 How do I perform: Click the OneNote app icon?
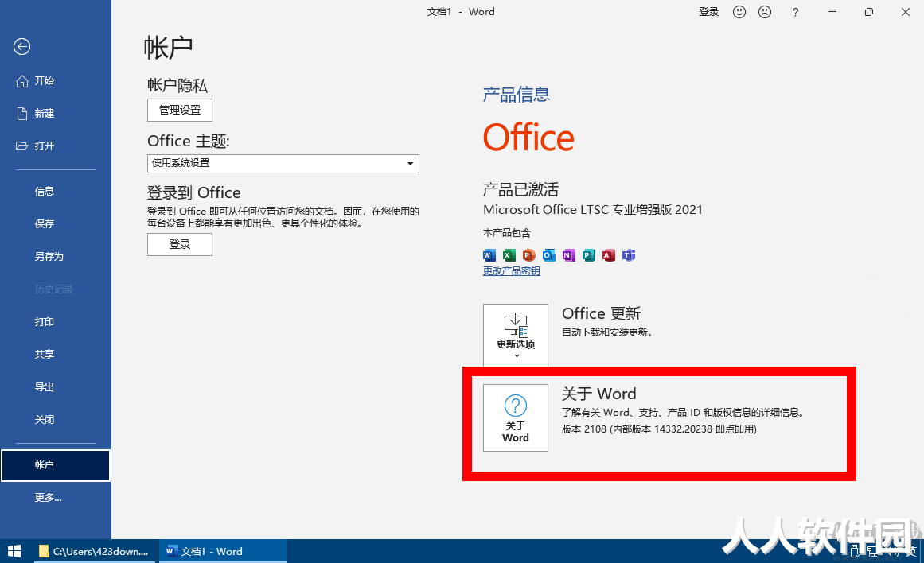coord(569,255)
